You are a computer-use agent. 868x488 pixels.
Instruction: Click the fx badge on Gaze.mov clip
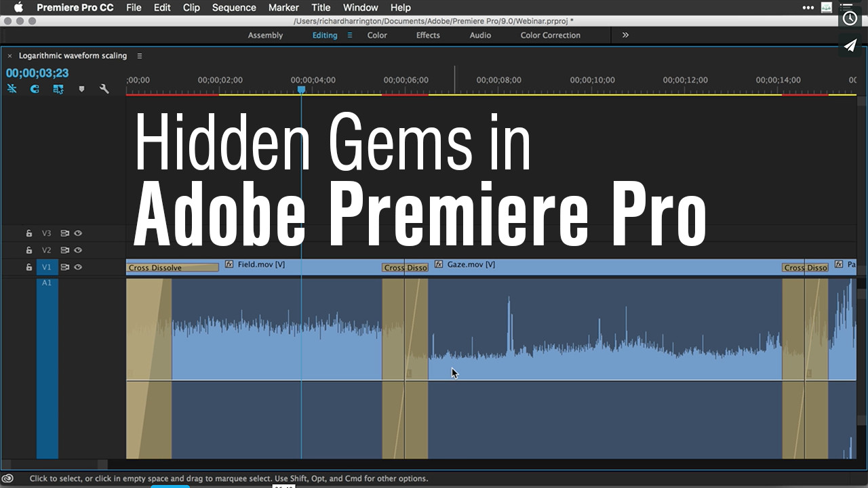point(439,264)
